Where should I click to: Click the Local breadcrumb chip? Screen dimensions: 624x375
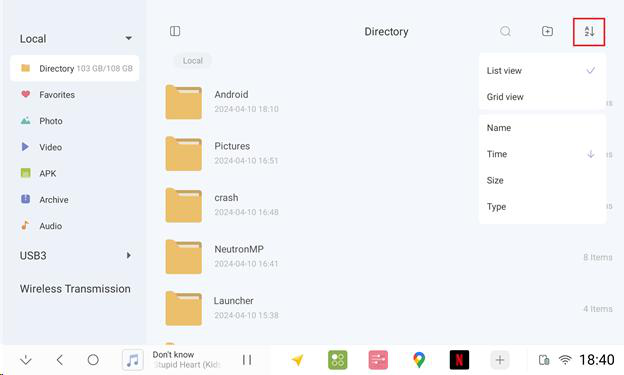(x=193, y=61)
